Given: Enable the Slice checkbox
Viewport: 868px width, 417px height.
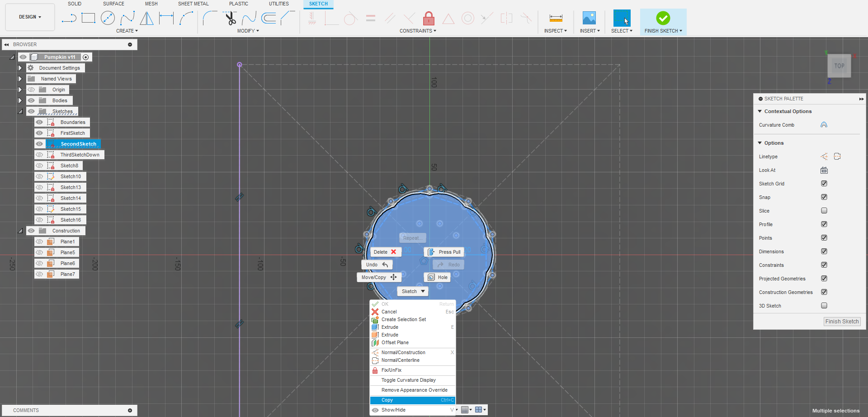Looking at the screenshot, I should click(x=824, y=211).
